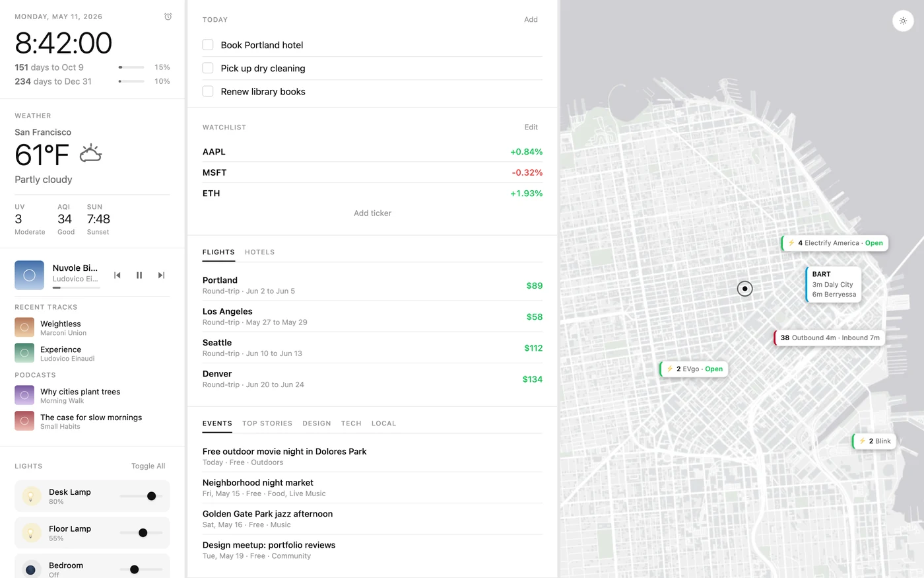The height and width of the screenshot is (578, 924).
Task: Switch to the Hotels tab
Action: coord(259,252)
